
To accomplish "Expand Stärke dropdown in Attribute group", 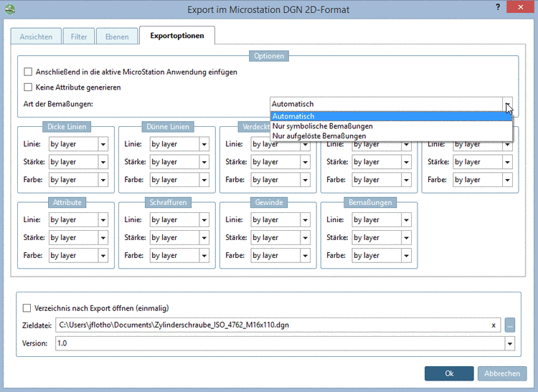I will pyautogui.click(x=78, y=238).
